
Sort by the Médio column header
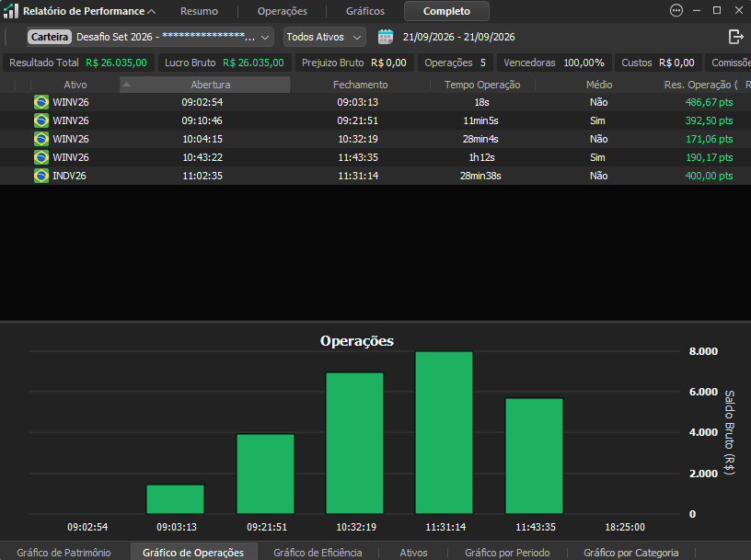click(599, 85)
